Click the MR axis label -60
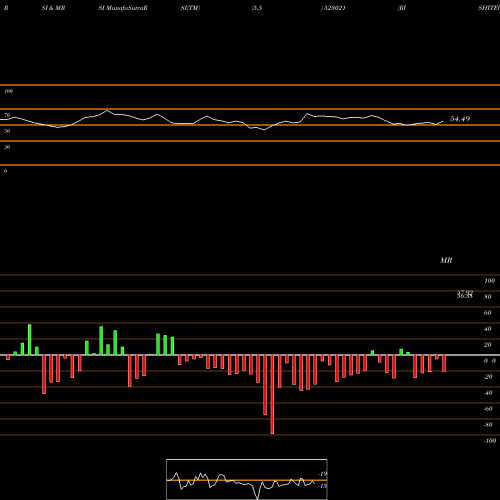Screen dimensions: 500x500 [x=488, y=409]
